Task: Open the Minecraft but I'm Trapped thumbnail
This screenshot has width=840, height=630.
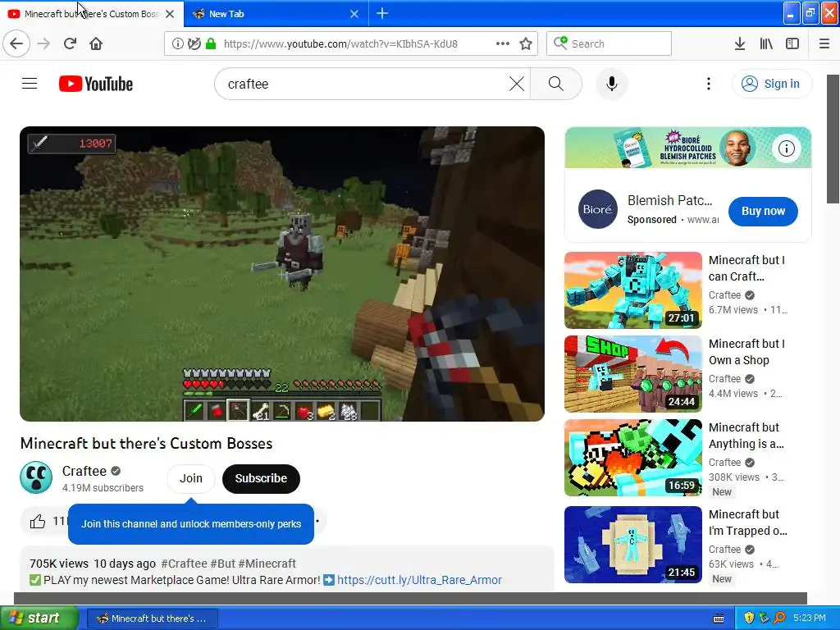Action: tap(632, 545)
